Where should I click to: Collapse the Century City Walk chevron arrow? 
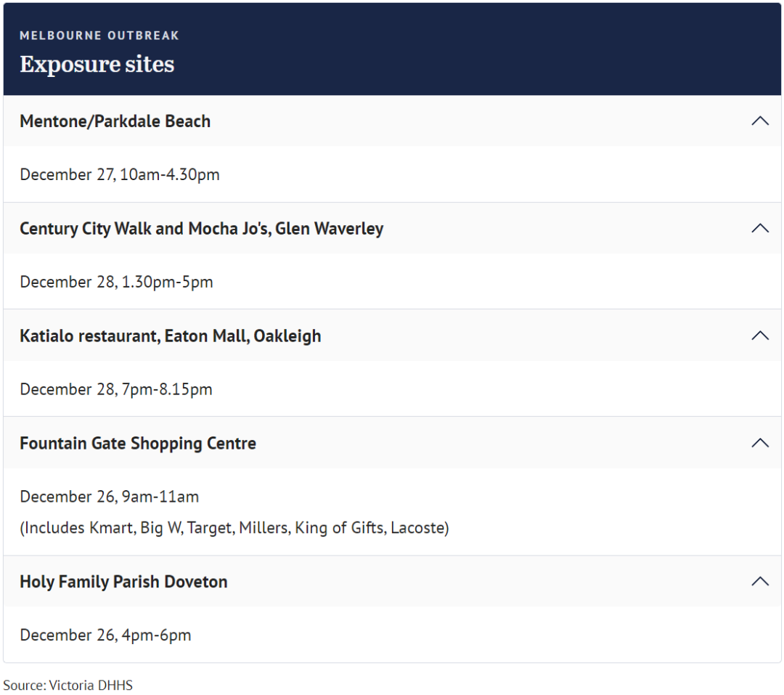[x=759, y=228]
